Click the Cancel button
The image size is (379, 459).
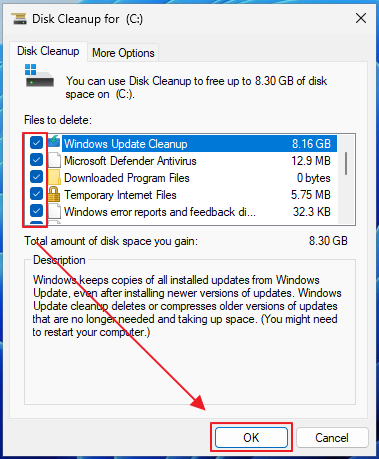point(332,437)
